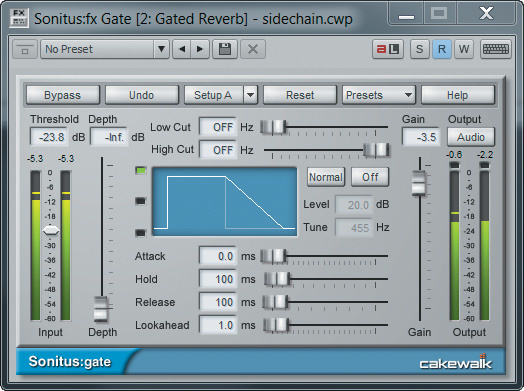Screen dimensions: 524x391
Task: Click the Undo button
Action: [142, 95]
